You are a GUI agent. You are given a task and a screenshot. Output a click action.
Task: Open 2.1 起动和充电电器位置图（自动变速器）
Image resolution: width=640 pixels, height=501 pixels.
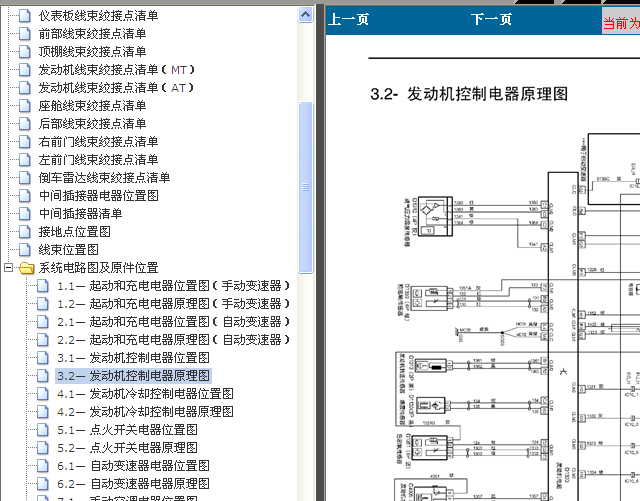click(173, 322)
